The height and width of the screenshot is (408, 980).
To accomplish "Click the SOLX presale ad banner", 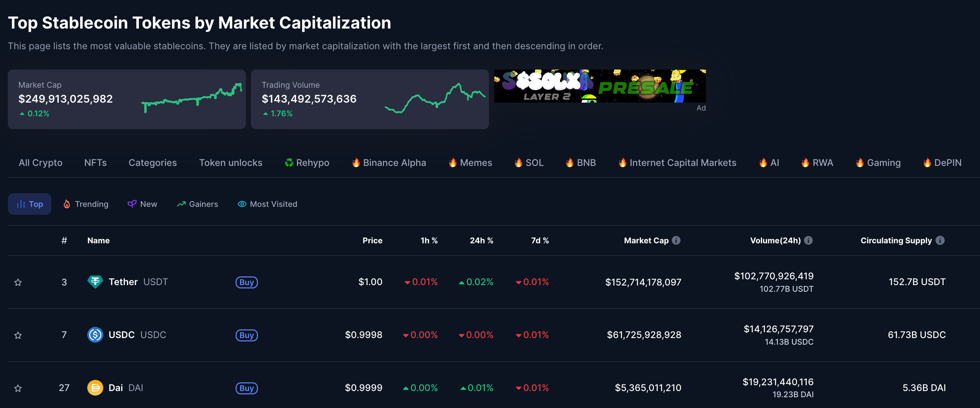I will (x=600, y=86).
